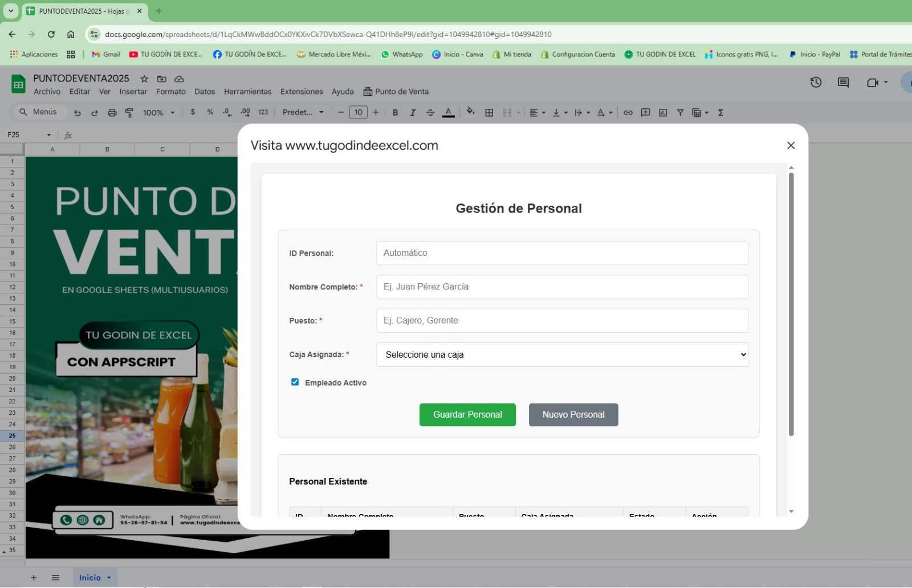
Task: Open the fill color picker
Action: (x=471, y=112)
